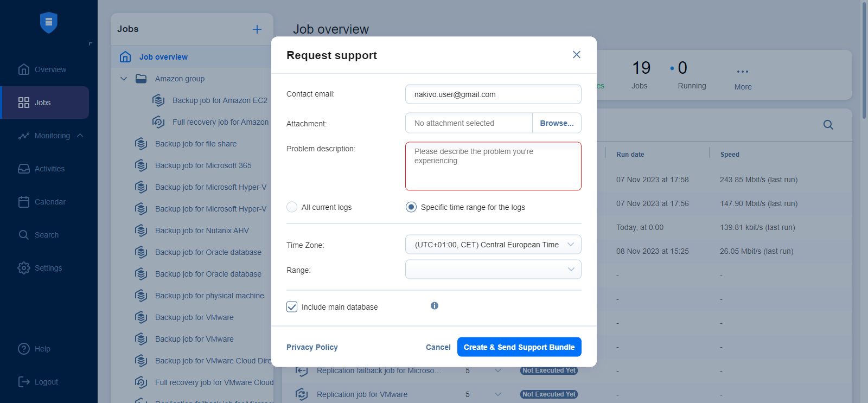Click the search magnifier icon in job table
Image resolution: width=868 pixels, height=403 pixels.
coord(828,125)
